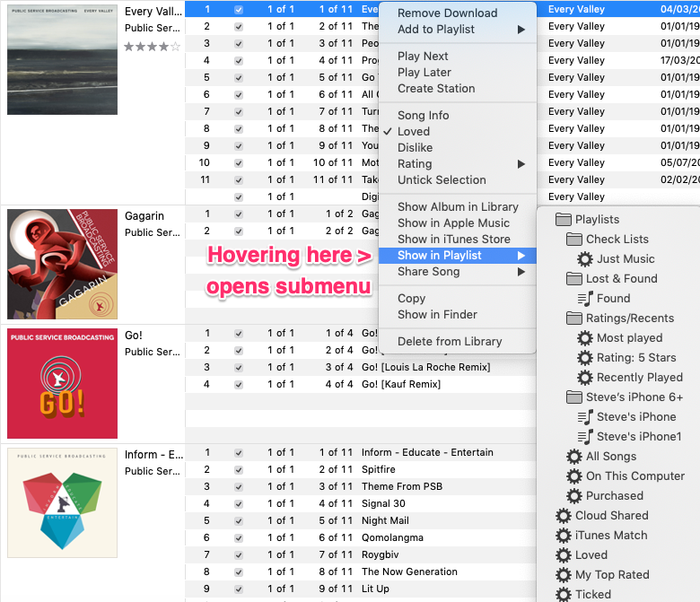This screenshot has width=700, height=602.
Task: Click the Found playlist note icon
Action: (585, 298)
